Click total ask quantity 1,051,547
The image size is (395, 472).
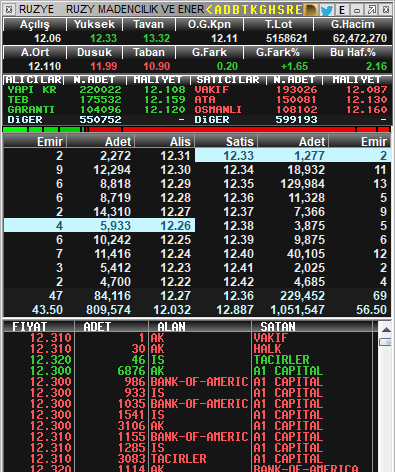(297, 310)
